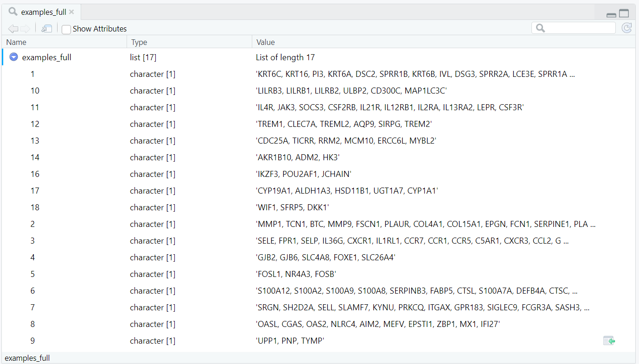
Task: Click the Name column header
Action: pos(16,42)
